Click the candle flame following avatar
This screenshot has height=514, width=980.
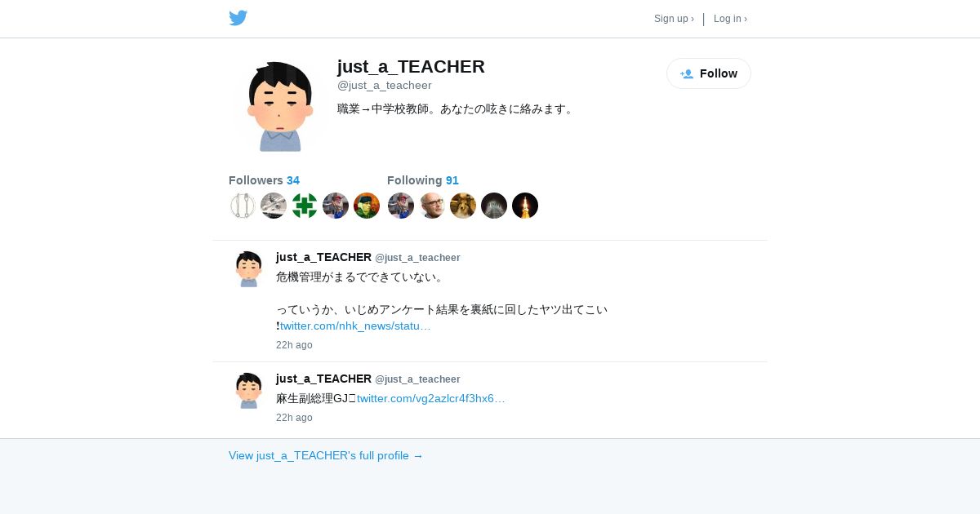(x=525, y=206)
